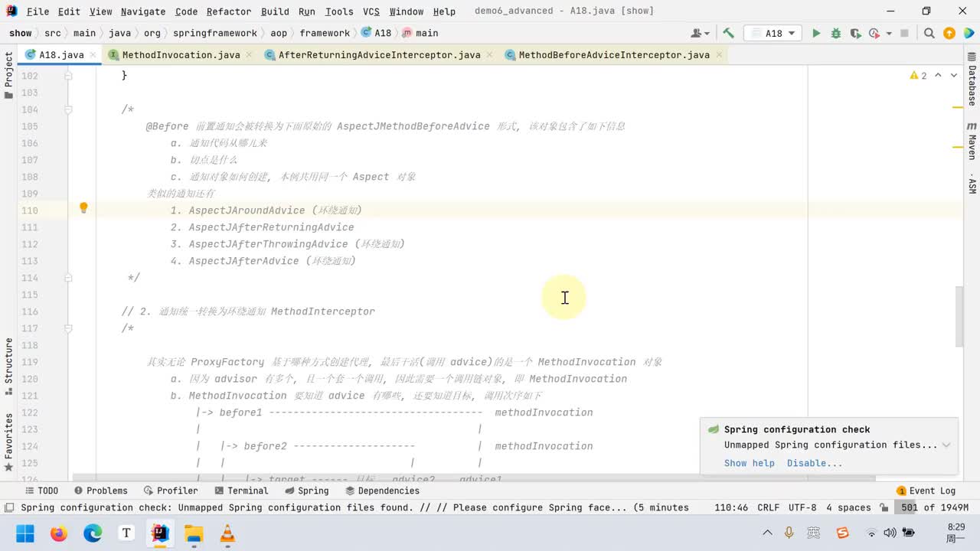Screen dimensions: 980x551
Task: Open the Structure tool window
Action: (x=8, y=366)
